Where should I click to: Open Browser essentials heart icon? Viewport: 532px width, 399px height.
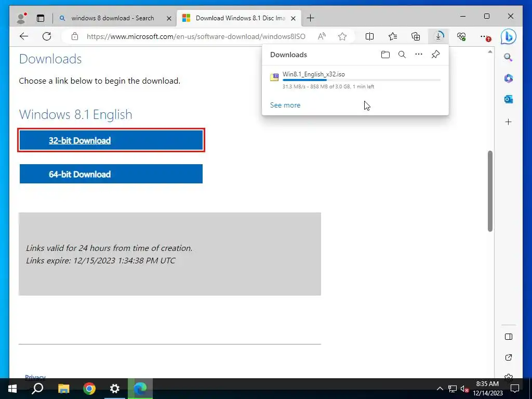[461, 36]
